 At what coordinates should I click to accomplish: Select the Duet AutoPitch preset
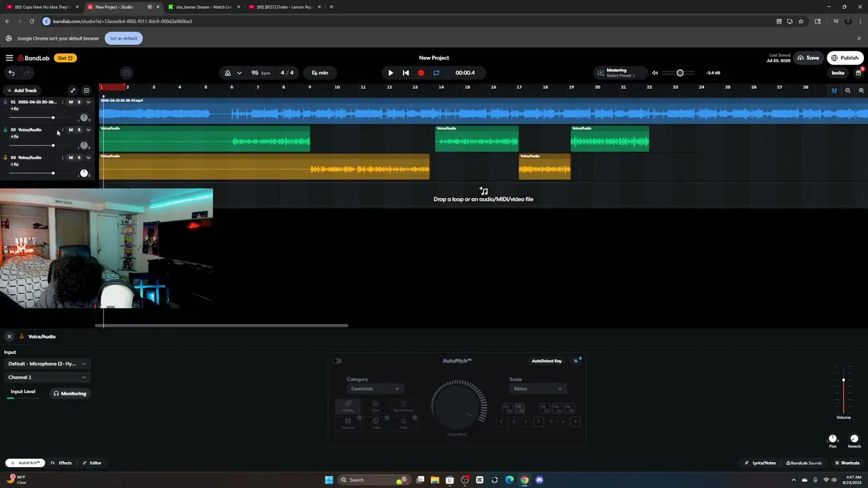(375, 406)
